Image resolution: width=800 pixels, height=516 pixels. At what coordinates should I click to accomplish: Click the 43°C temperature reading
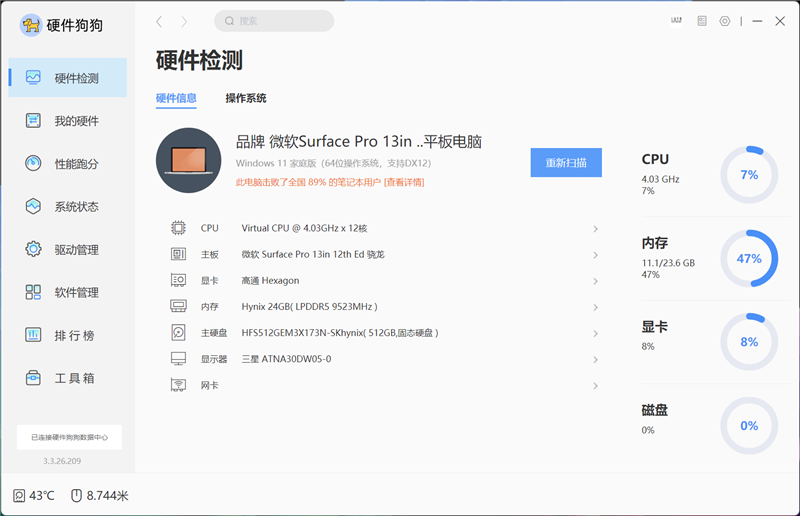(42, 496)
